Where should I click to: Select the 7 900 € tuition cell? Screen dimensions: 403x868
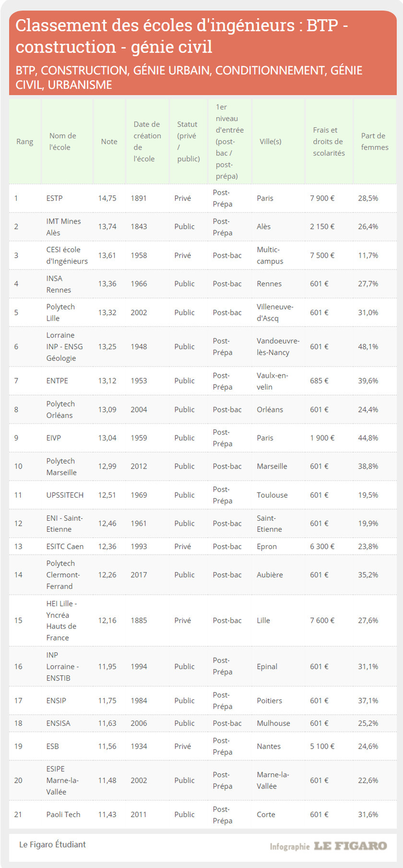click(x=322, y=198)
